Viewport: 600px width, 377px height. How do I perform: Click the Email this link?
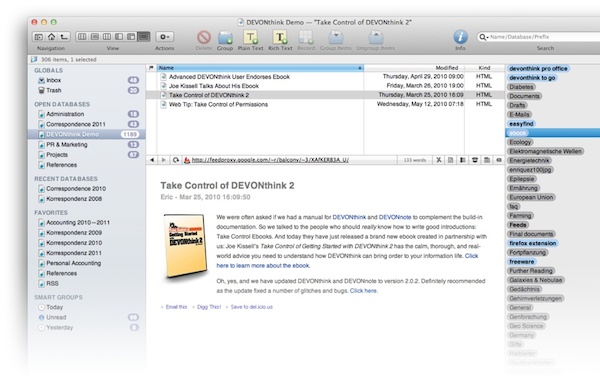click(176, 307)
